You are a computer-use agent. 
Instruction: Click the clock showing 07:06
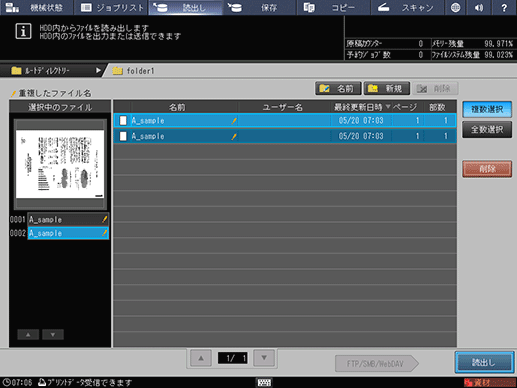point(17,382)
